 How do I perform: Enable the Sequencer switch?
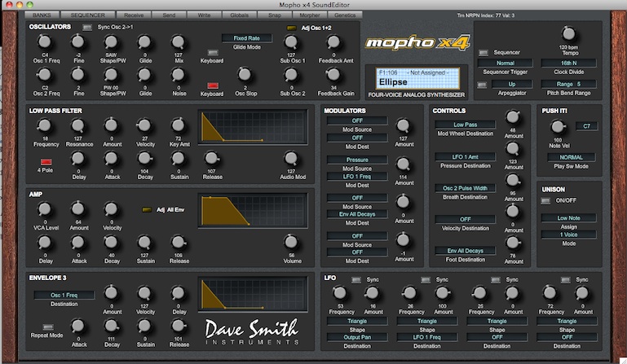[483, 53]
